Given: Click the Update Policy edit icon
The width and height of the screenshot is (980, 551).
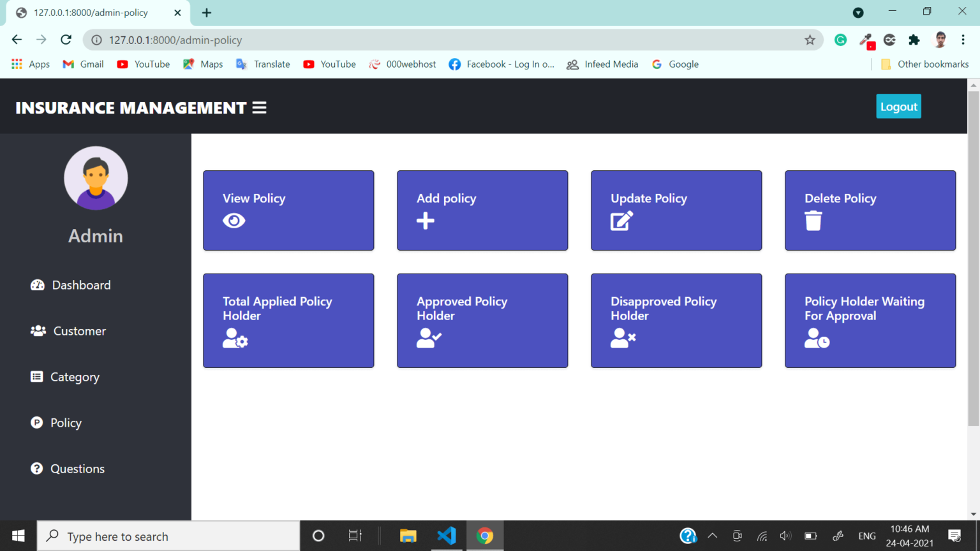Looking at the screenshot, I should pos(620,221).
